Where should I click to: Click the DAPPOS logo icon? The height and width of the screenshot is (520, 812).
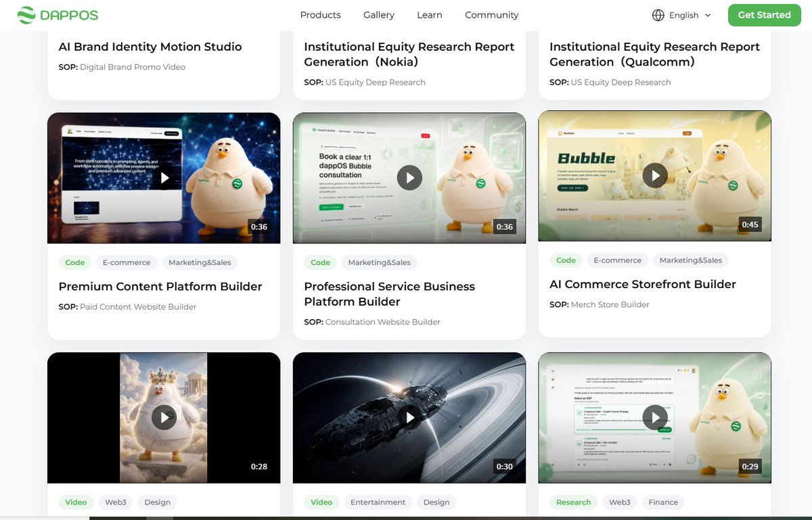click(x=26, y=15)
